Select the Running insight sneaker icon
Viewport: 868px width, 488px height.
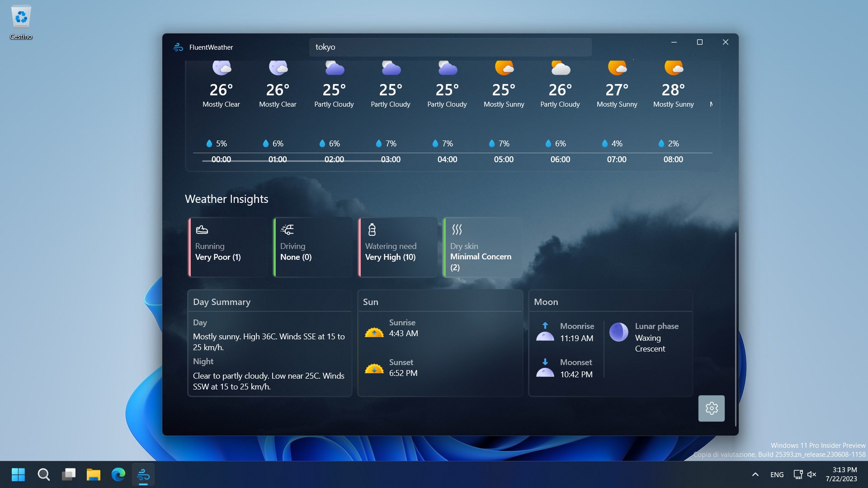tap(201, 230)
